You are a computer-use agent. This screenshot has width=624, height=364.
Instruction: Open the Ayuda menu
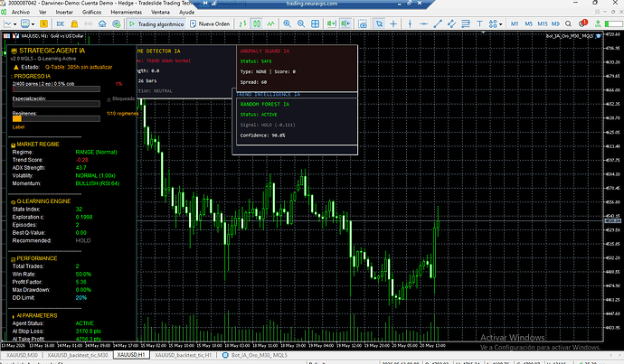(x=186, y=13)
